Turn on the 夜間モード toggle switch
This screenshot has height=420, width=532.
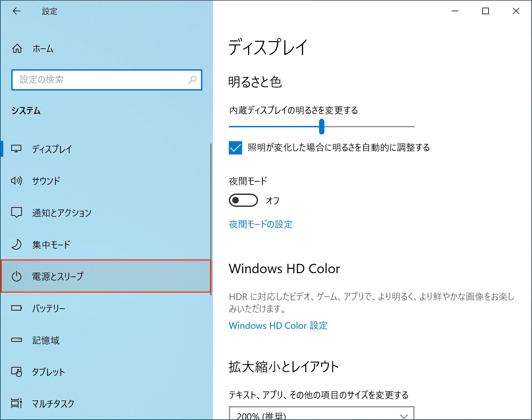click(243, 200)
